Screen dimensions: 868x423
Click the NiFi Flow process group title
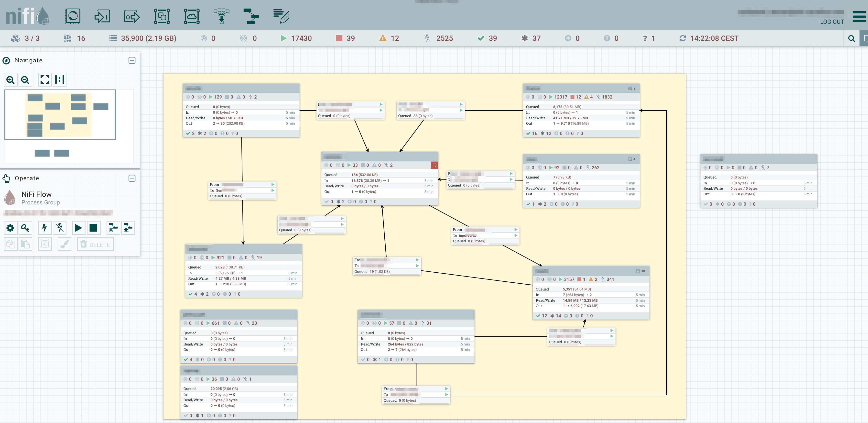coord(36,194)
